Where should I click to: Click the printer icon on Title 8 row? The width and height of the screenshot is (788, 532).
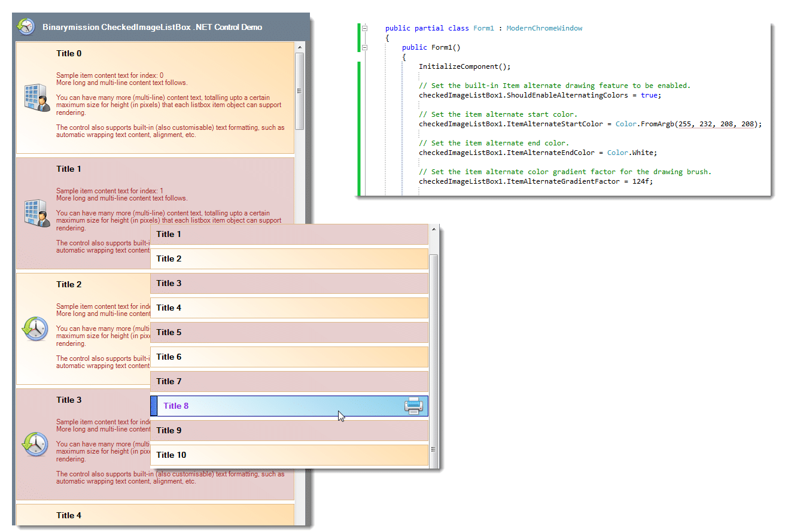[x=413, y=406]
